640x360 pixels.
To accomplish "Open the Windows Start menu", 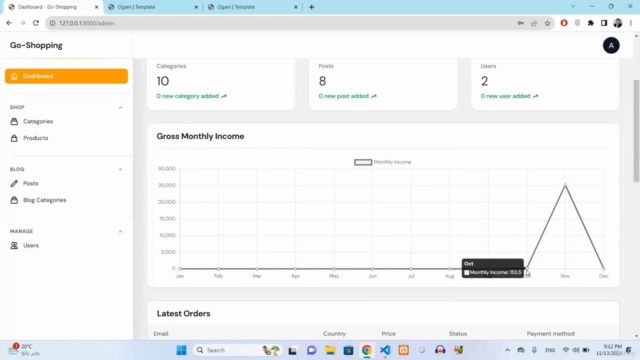I will pyautogui.click(x=181, y=350).
